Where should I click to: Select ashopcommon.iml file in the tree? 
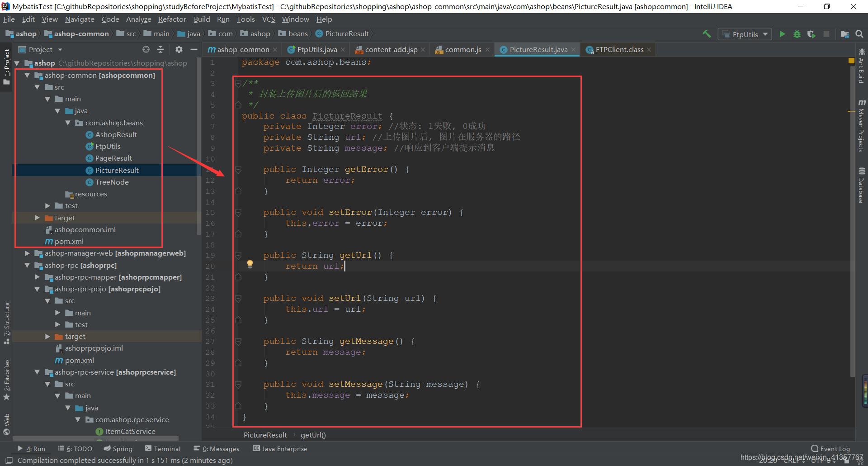pyautogui.click(x=85, y=229)
